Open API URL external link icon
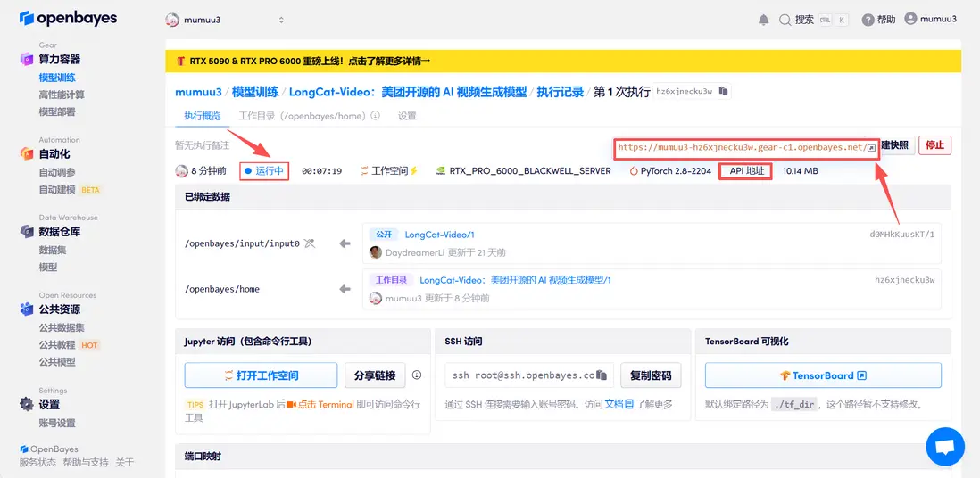Image resolution: width=980 pixels, height=478 pixels. [x=871, y=148]
